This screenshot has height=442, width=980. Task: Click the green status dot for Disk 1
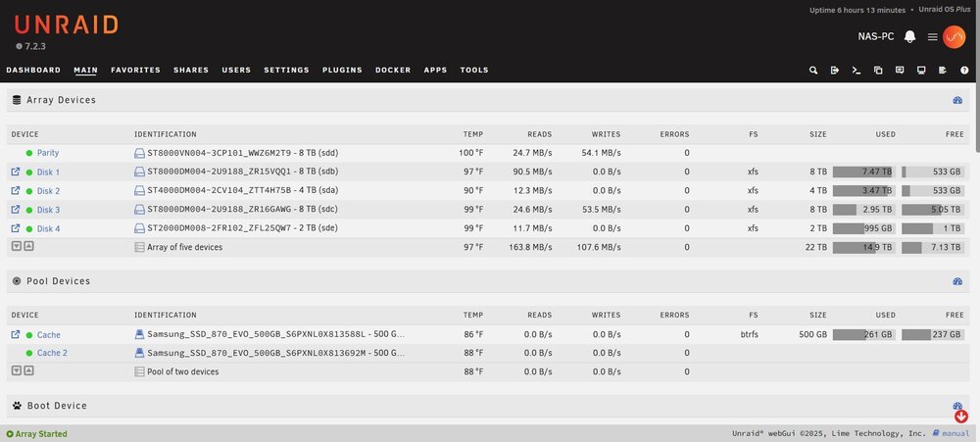[x=29, y=172]
